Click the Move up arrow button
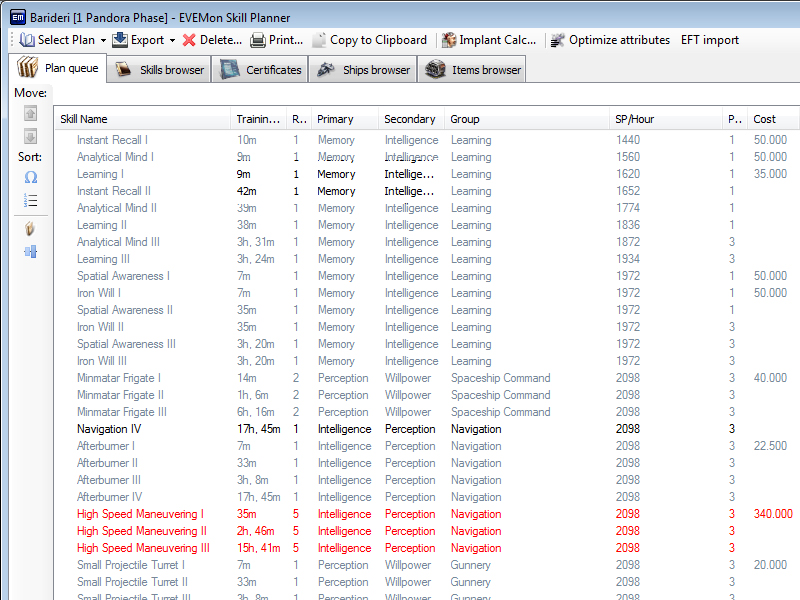 coord(31,113)
